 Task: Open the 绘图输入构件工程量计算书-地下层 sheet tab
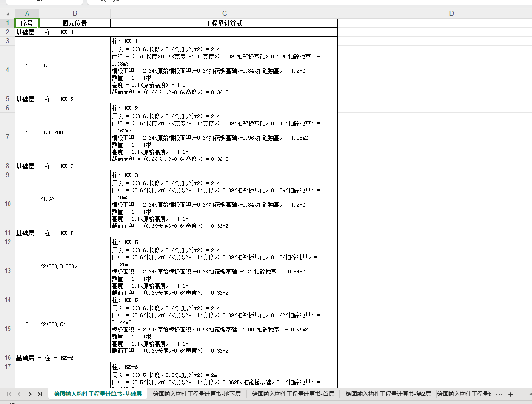tap(197, 394)
